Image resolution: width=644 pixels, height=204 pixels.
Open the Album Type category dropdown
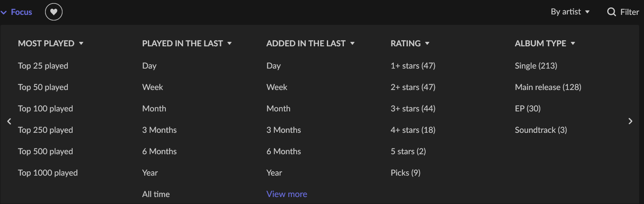[x=545, y=43]
